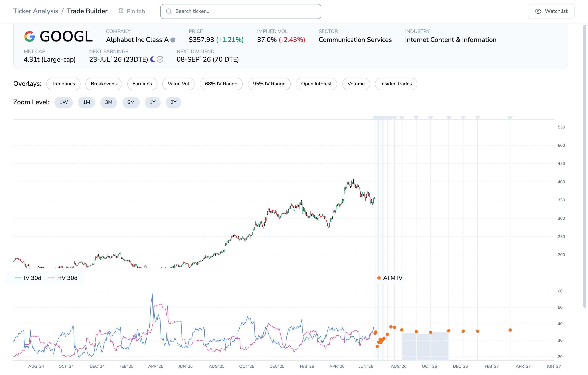The image size is (588, 375).
Task: Enable the Earnings overlay
Action: click(142, 84)
